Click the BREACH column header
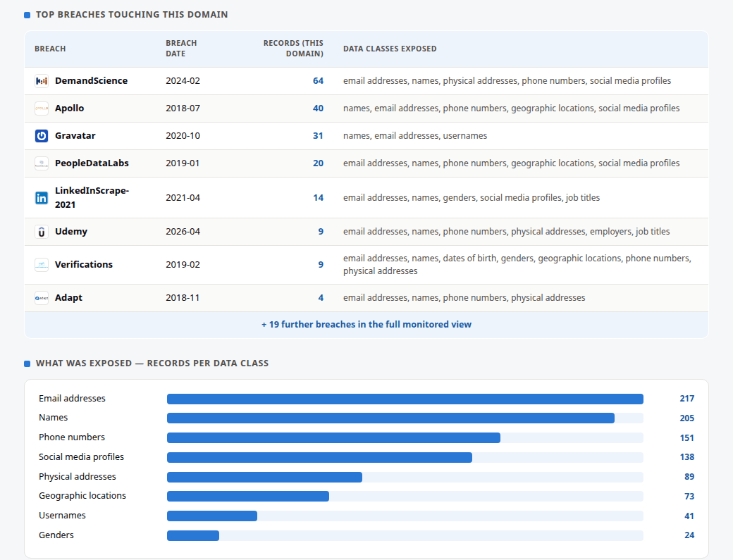The height and width of the screenshot is (560, 733). pos(50,49)
